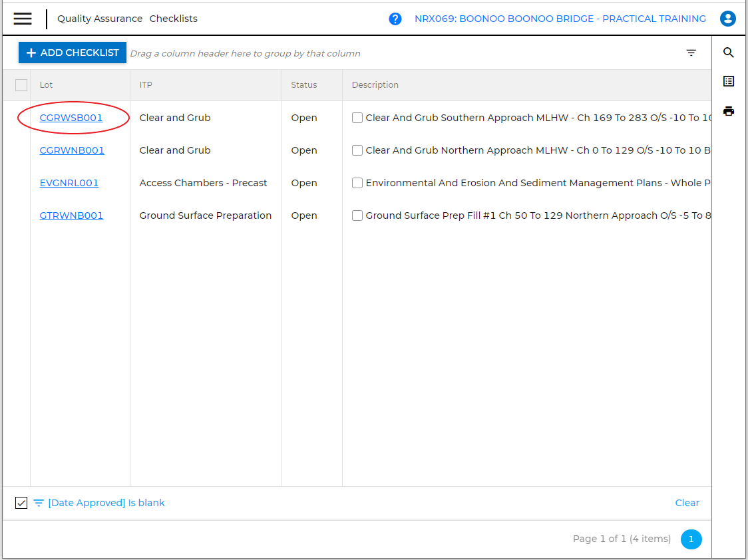
Task: Sort by the Status column header
Action: pyautogui.click(x=304, y=85)
